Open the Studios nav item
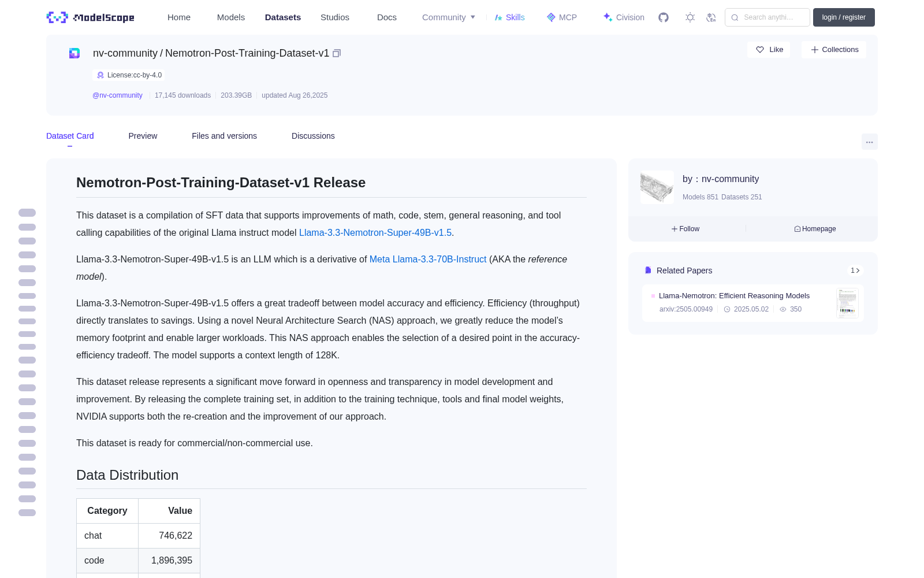Image resolution: width=924 pixels, height=578 pixels. coord(335,17)
